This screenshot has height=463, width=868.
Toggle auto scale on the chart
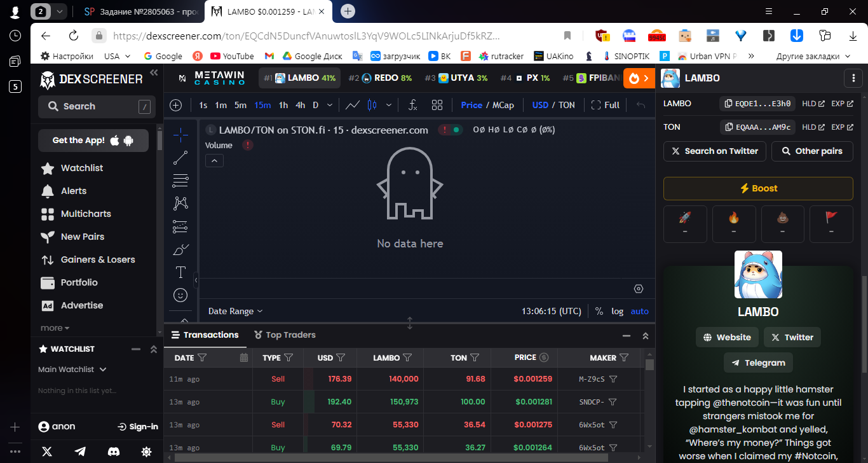[x=640, y=311]
